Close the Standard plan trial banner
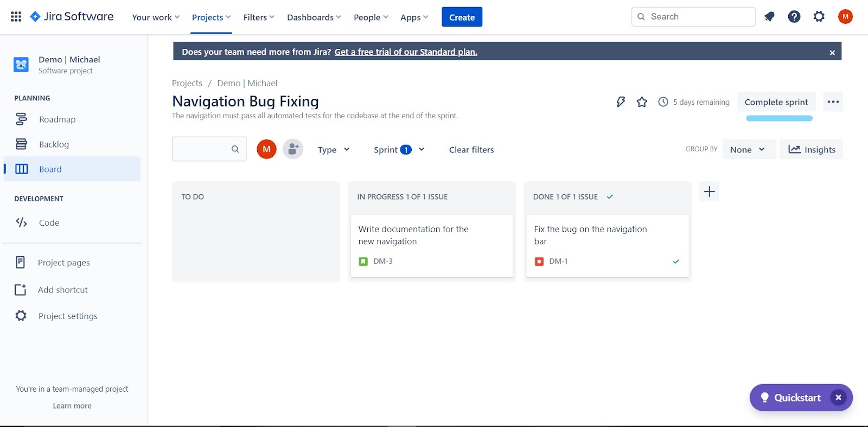This screenshot has height=427, width=868. click(x=832, y=53)
